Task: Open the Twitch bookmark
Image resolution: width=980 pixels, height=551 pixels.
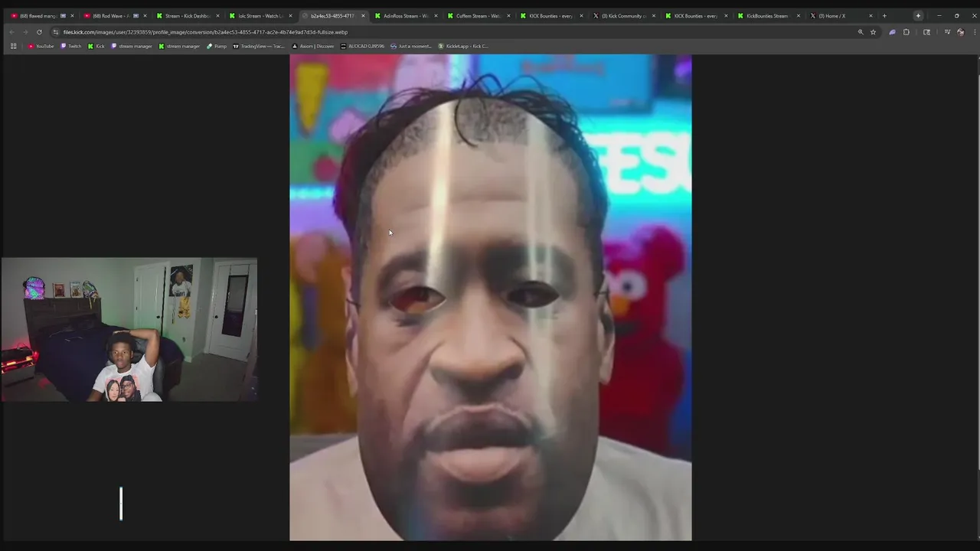Action: [70, 46]
